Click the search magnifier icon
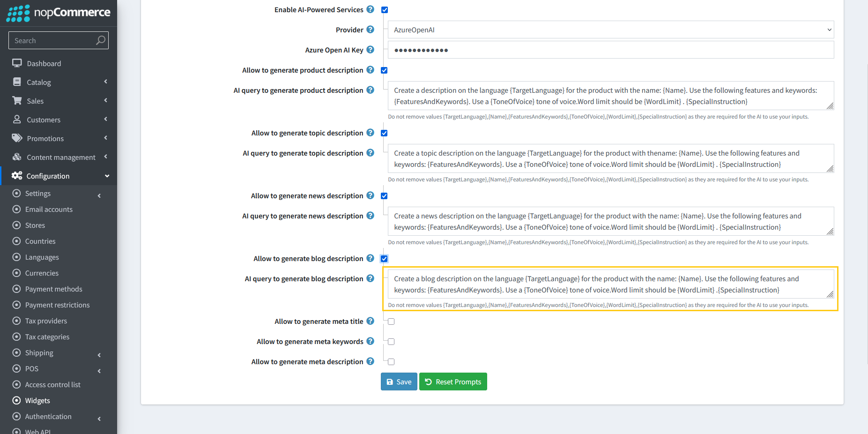 100,40
